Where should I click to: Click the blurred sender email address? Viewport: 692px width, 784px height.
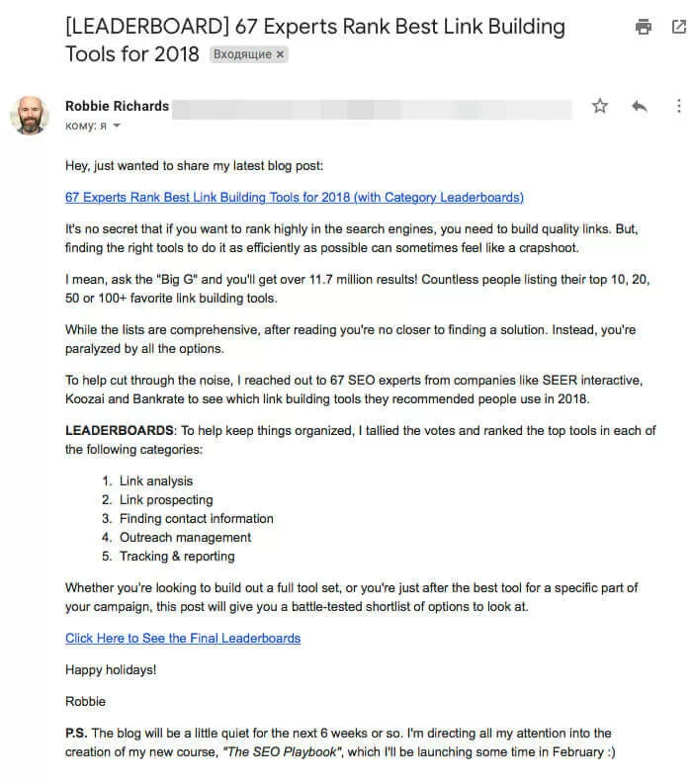(372, 107)
